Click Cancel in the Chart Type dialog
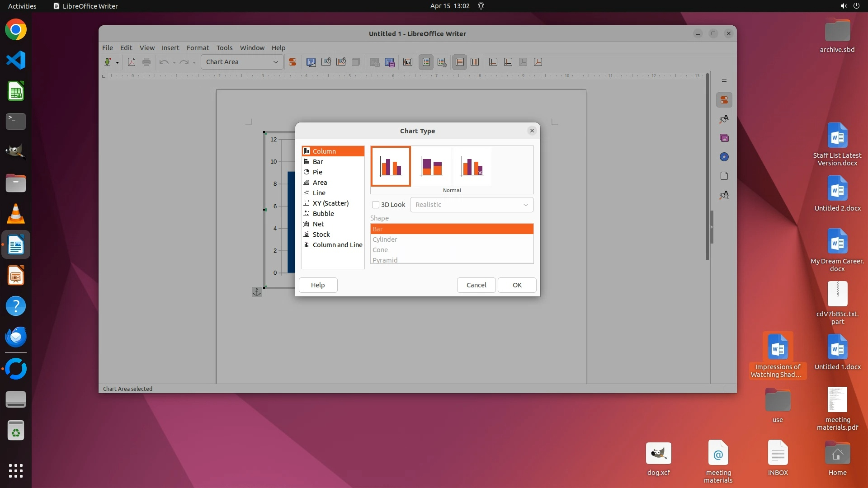This screenshot has width=868, height=488. [x=476, y=285]
